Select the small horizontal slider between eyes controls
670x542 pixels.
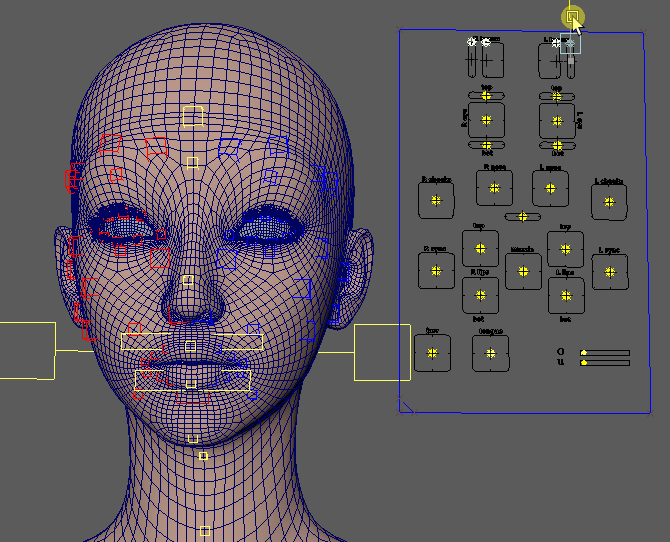click(x=523, y=216)
